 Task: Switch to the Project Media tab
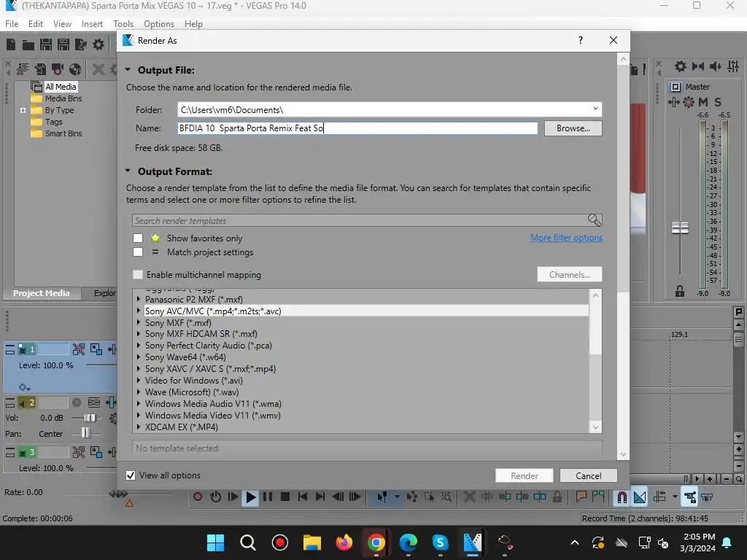[x=41, y=293]
